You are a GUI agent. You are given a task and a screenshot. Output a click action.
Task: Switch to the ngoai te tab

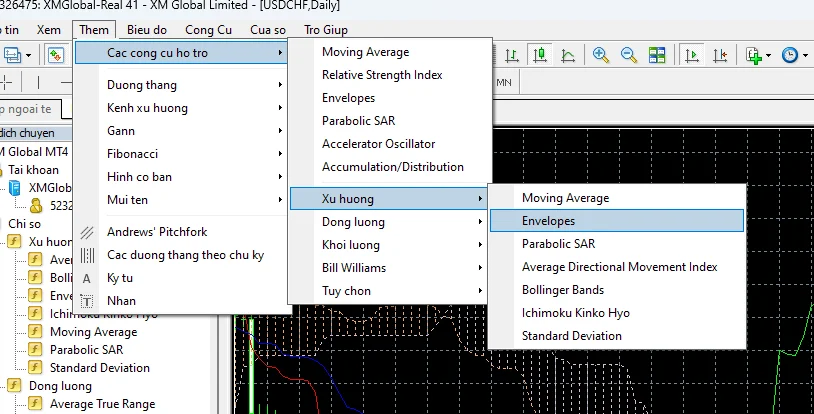tap(29, 109)
